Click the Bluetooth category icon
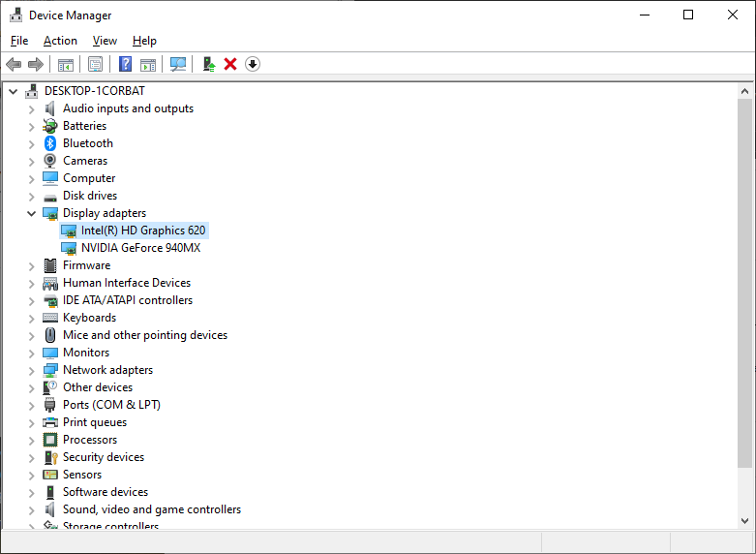This screenshot has height=554, width=756. 50,143
